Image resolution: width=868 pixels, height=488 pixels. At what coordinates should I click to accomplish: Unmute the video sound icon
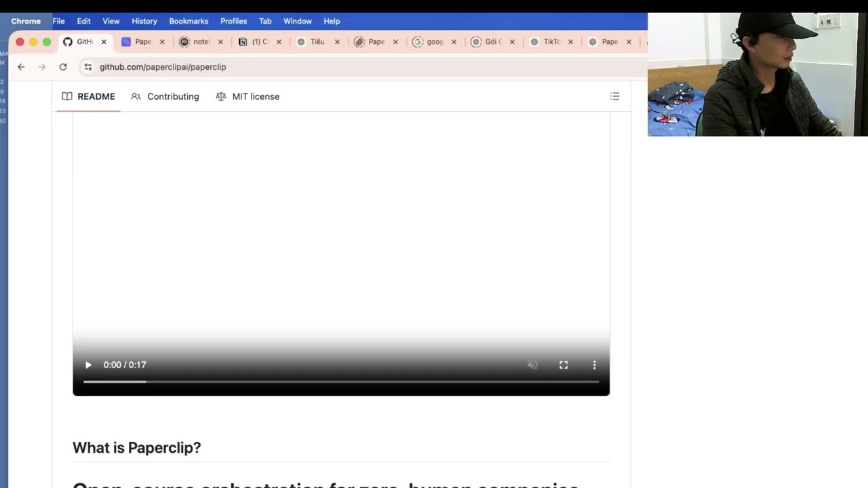click(x=533, y=365)
